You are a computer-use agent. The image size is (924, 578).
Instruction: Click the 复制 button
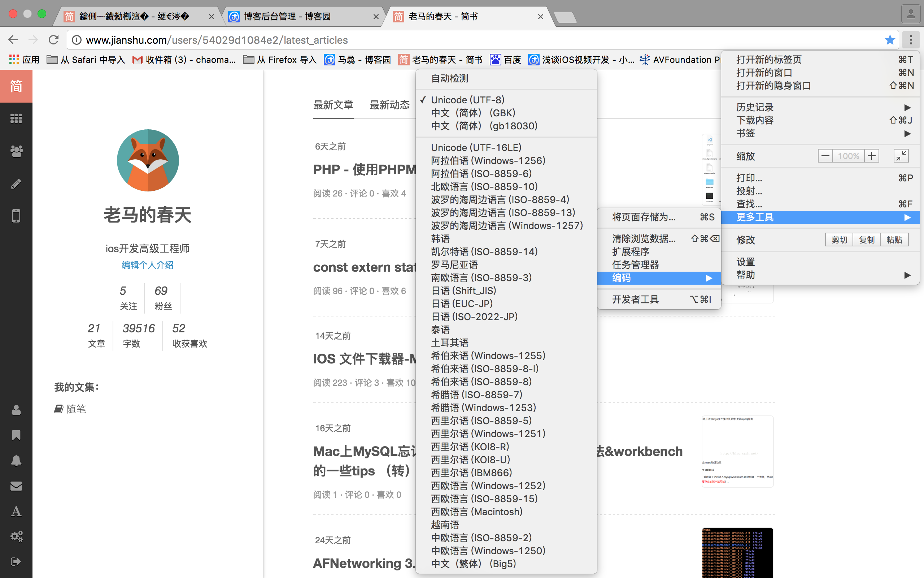click(866, 240)
